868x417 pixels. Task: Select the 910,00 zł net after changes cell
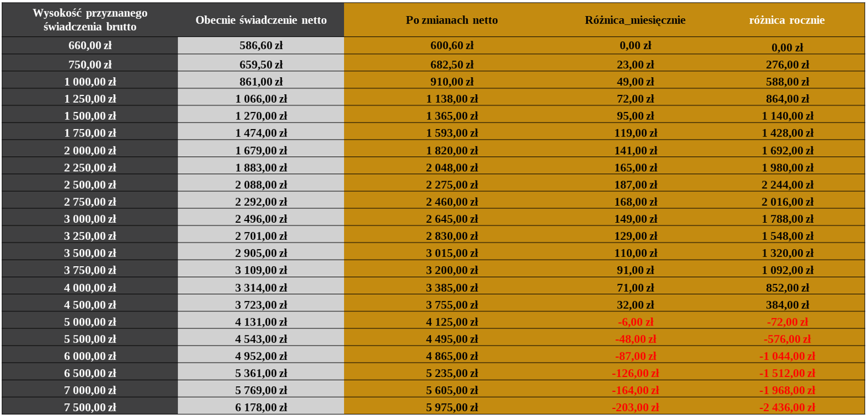(452, 82)
